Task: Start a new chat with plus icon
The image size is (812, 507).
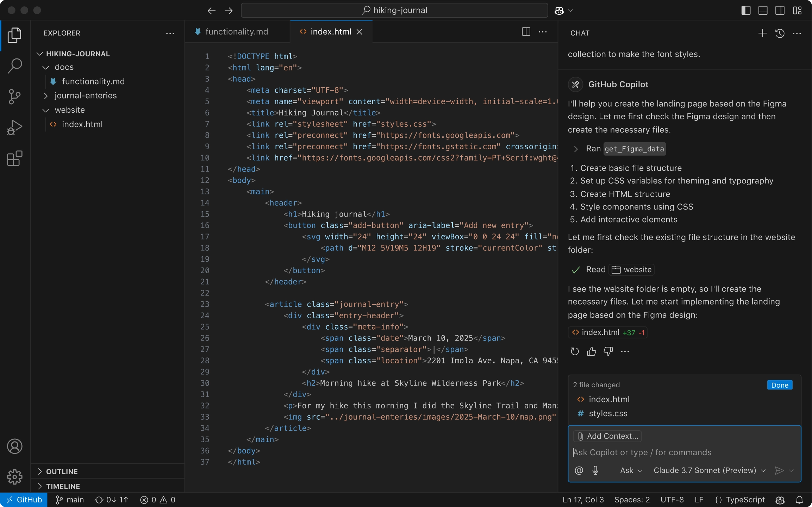Action: pos(762,33)
